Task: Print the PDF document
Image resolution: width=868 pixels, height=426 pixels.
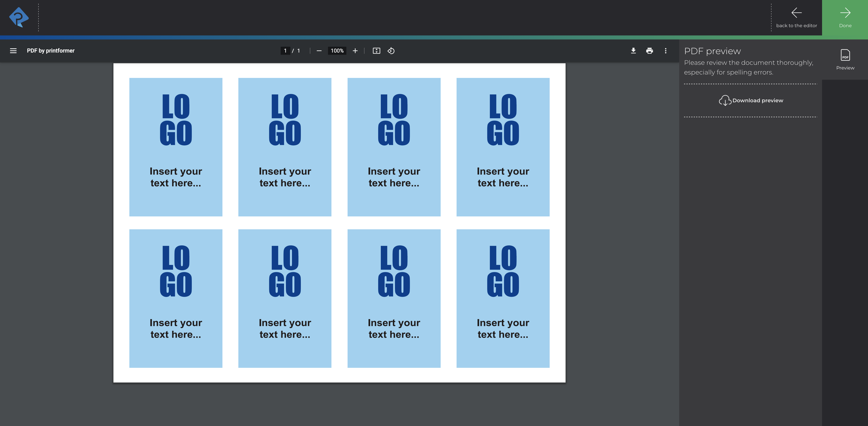Action: [649, 51]
